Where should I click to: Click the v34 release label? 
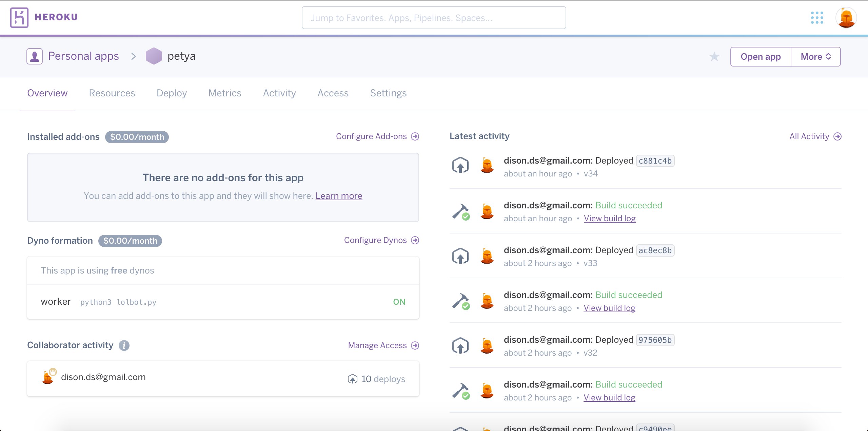591,174
